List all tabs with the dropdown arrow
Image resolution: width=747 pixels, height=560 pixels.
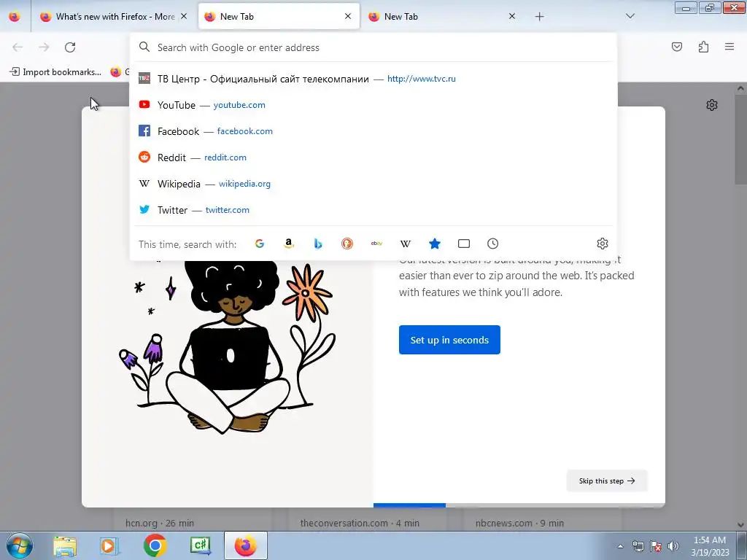click(x=630, y=17)
